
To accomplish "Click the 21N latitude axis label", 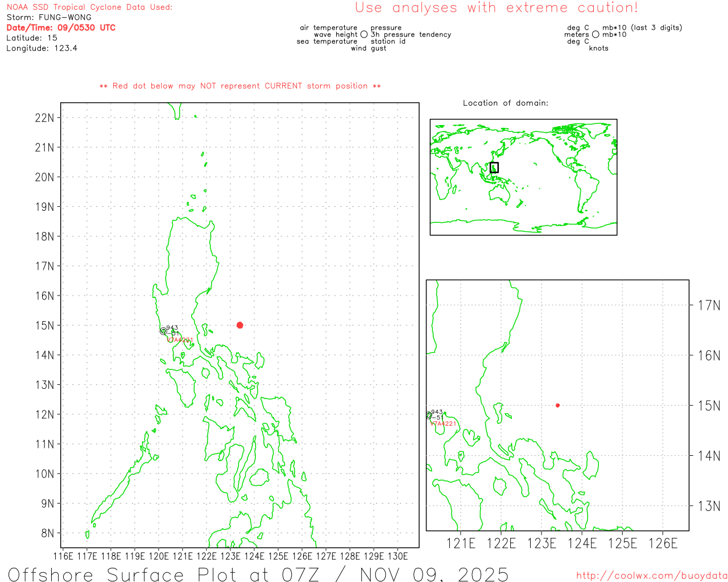I will 44,147.
